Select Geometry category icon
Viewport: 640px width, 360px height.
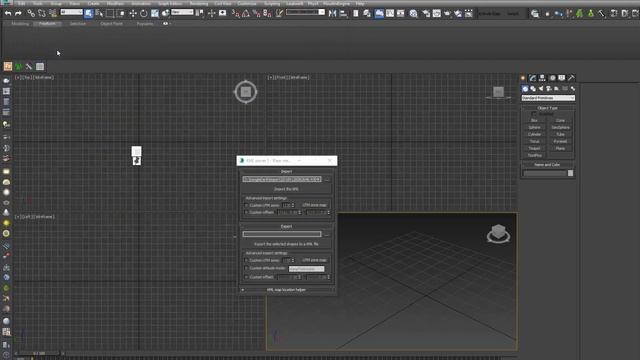(x=525, y=89)
